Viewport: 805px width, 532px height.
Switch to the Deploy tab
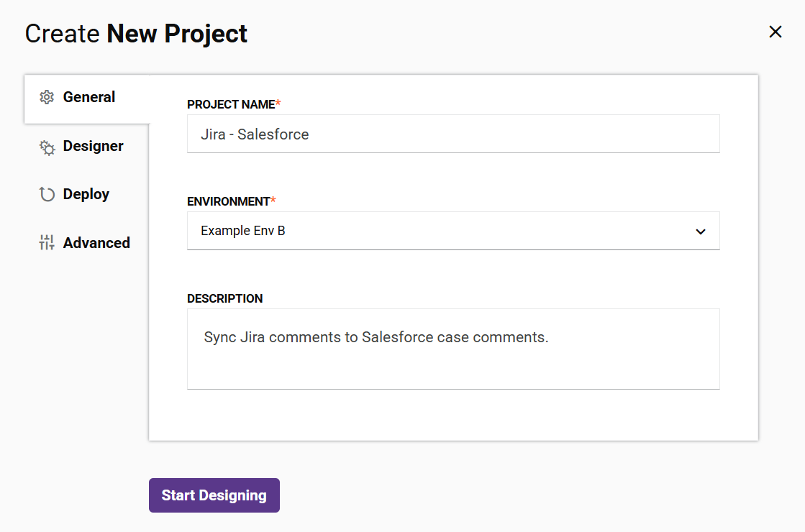[x=86, y=193]
